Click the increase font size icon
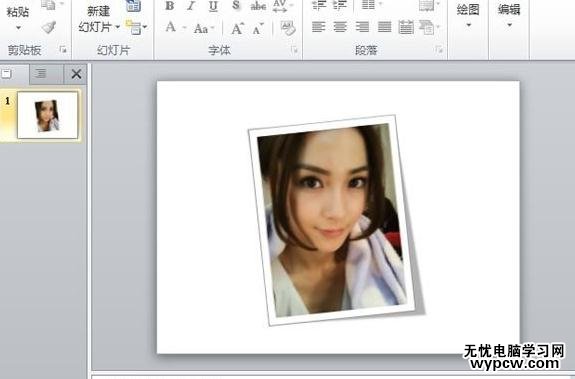 (x=237, y=28)
